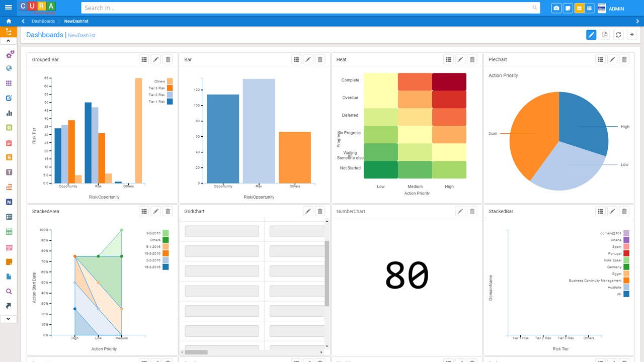The width and height of the screenshot is (644, 362).
Task: Toggle dashboard edit mode pencil button
Action: (591, 35)
